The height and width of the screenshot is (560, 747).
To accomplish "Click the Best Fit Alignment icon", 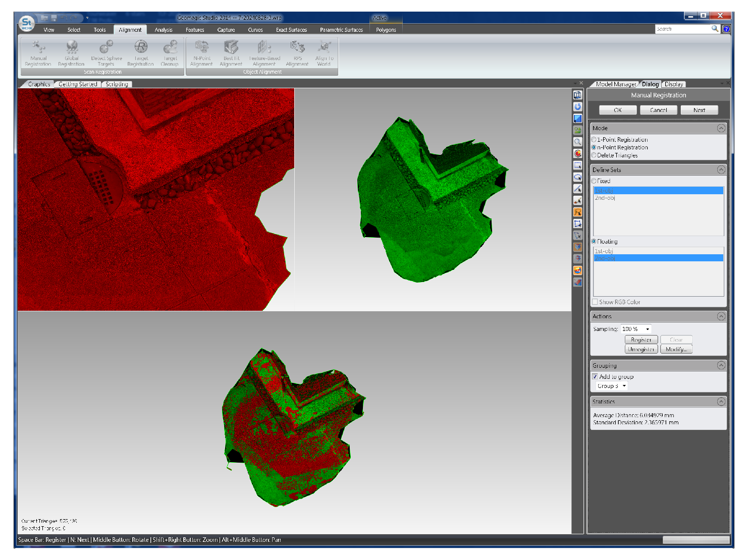I will pos(231,53).
